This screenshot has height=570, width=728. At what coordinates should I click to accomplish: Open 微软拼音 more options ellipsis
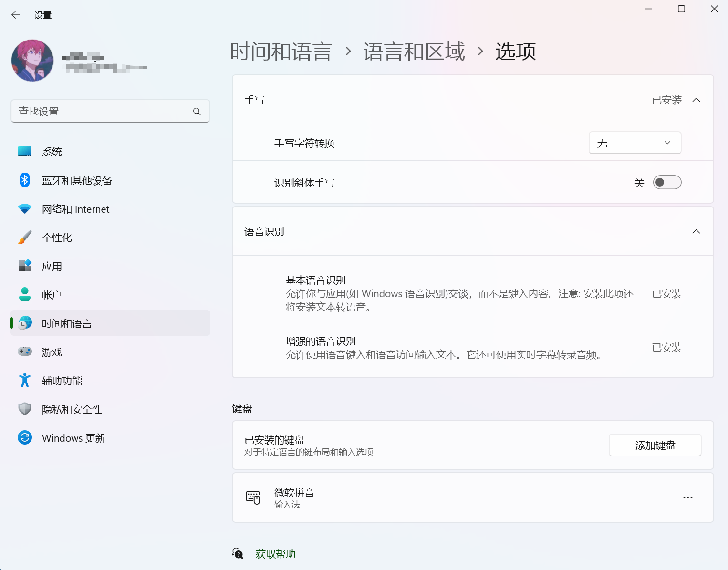tap(687, 497)
